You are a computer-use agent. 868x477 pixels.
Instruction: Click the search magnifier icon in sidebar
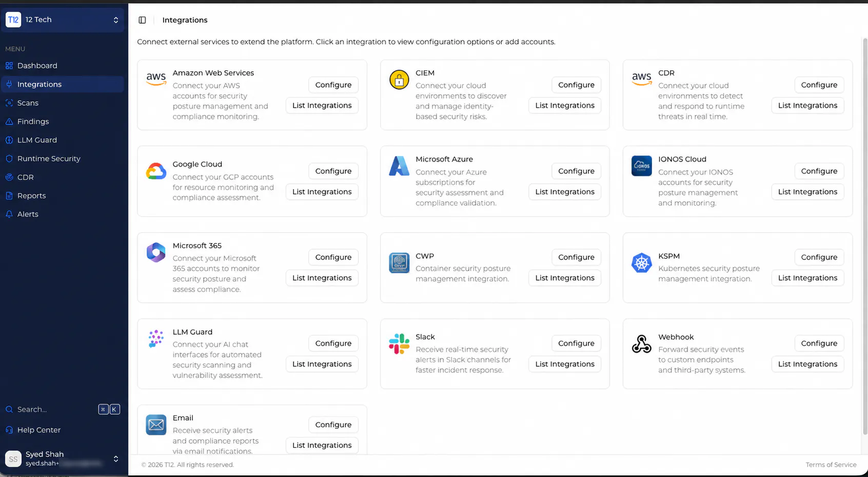pos(9,409)
